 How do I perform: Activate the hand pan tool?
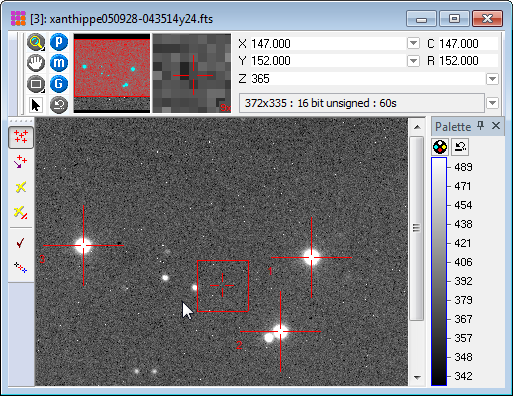[x=36, y=63]
